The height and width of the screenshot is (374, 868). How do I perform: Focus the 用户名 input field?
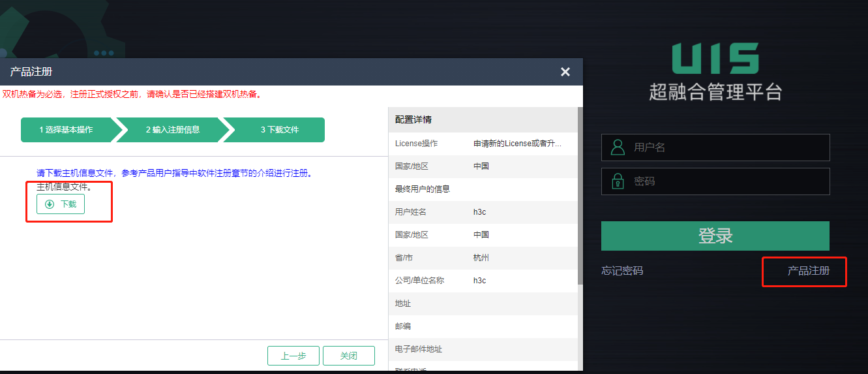click(715, 148)
